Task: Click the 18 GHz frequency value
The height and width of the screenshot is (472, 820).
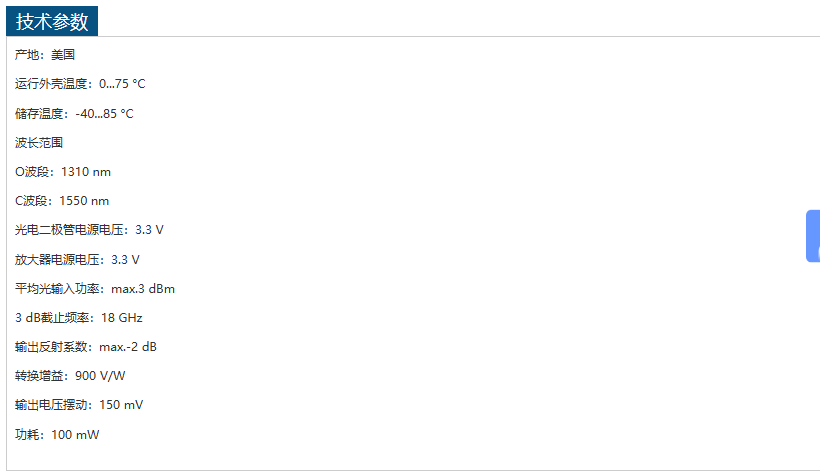Action: (122, 318)
